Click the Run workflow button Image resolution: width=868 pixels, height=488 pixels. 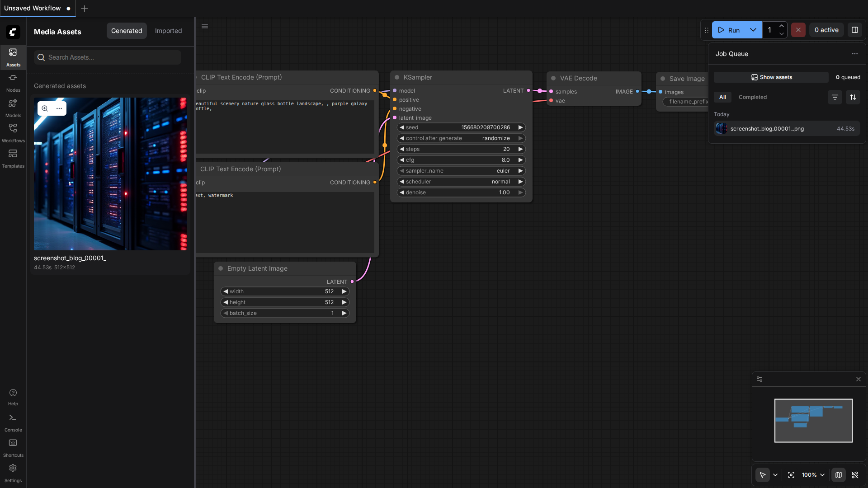coord(728,30)
